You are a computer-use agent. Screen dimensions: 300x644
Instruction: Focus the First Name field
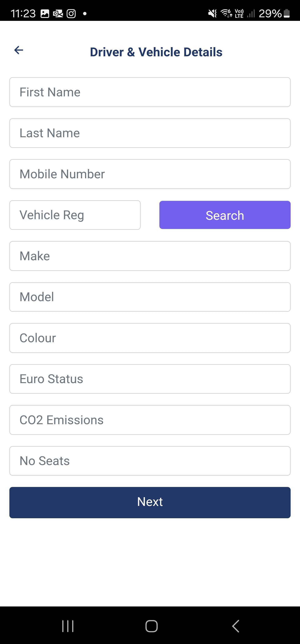[x=150, y=92]
